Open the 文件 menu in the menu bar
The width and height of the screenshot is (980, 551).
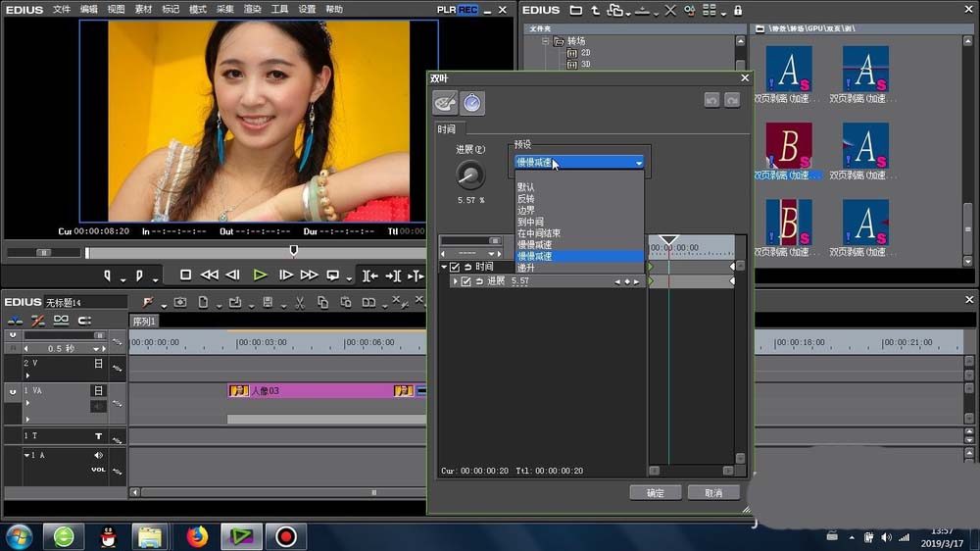62,9
